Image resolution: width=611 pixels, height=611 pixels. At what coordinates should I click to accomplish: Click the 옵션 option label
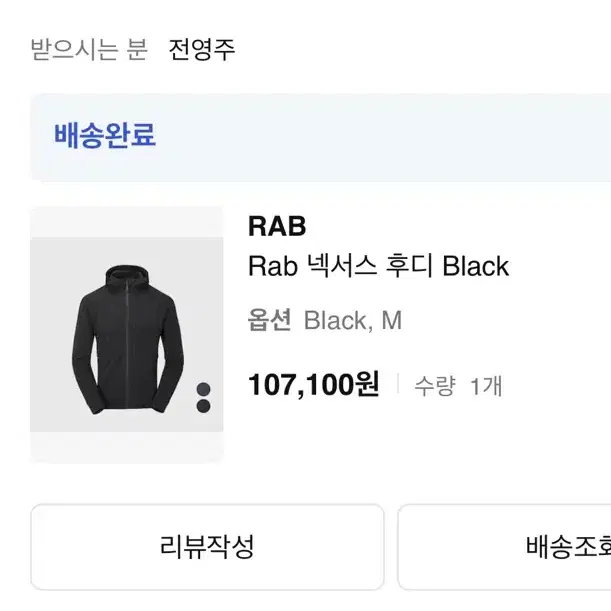[270, 320]
